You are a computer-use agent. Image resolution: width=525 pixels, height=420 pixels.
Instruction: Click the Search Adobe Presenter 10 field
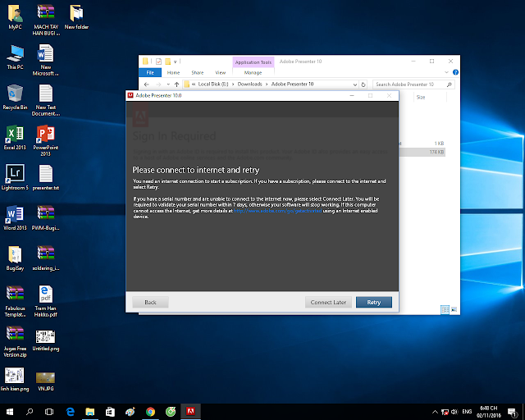coord(413,84)
